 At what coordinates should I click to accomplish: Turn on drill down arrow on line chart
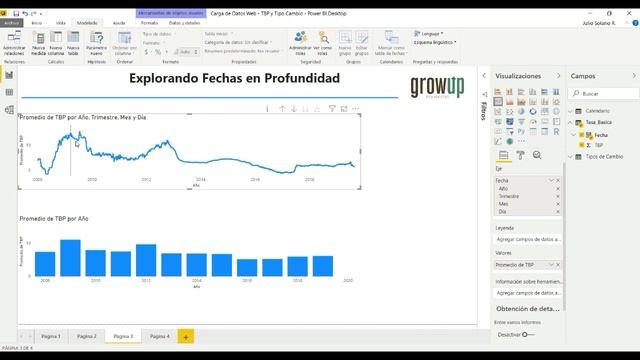pyautogui.click(x=294, y=109)
